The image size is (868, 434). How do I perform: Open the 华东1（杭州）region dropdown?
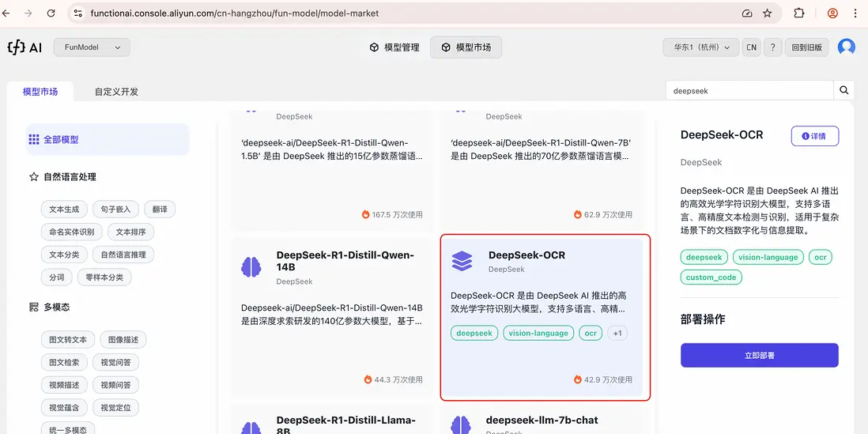point(701,47)
